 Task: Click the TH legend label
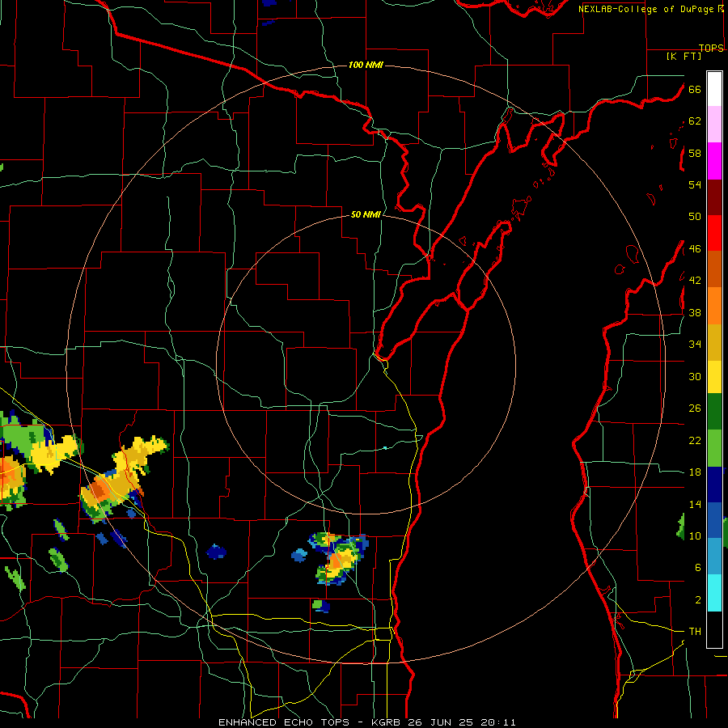click(695, 632)
